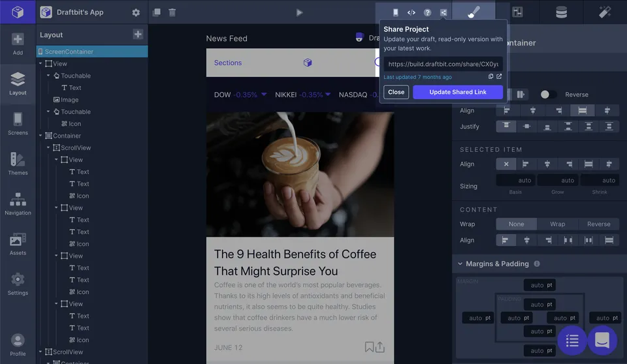
Task: Select ScreenContainer in the layout tree
Action: click(x=92, y=52)
